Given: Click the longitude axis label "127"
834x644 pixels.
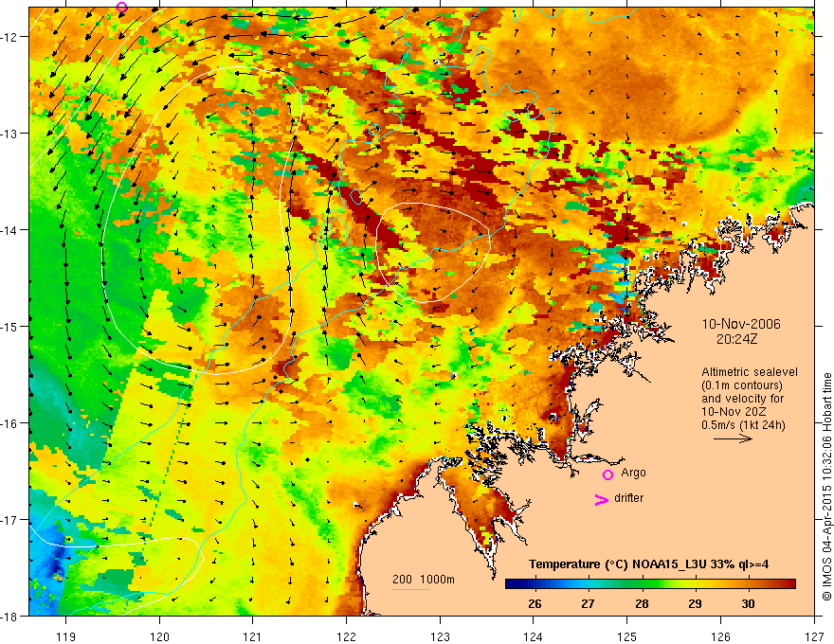Looking at the screenshot, I should click(x=814, y=637).
